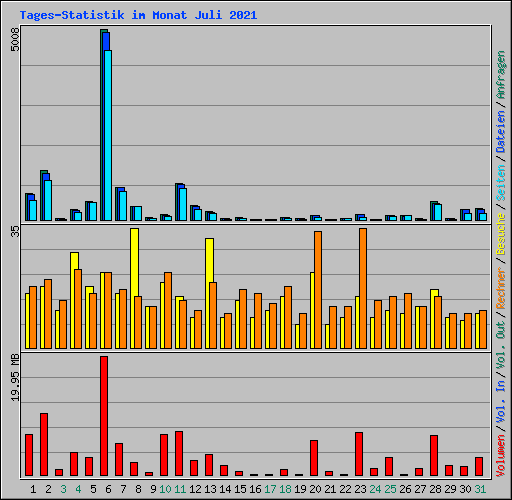Click the 'Anfragen' legend label
The image size is (512, 500).
[x=501, y=74]
